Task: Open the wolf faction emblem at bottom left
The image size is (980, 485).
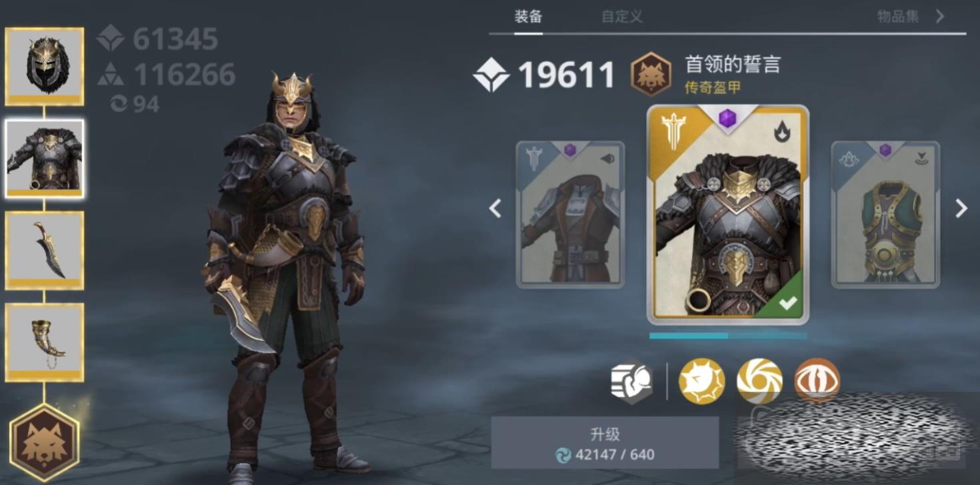Action: point(45,442)
